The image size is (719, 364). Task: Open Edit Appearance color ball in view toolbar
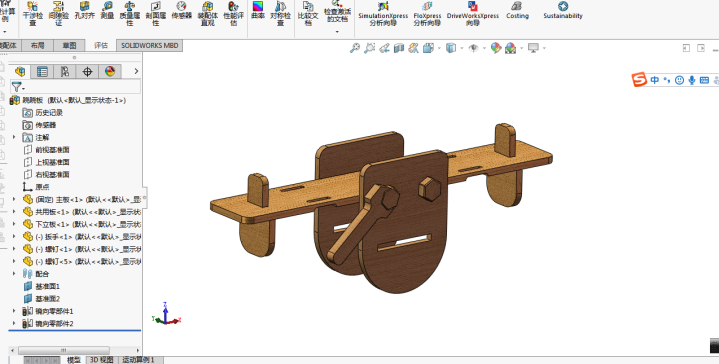[496, 48]
